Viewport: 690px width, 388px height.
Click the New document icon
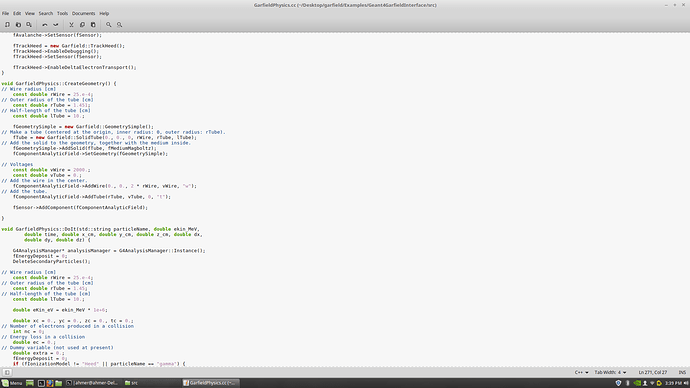click(x=7, y=25)
